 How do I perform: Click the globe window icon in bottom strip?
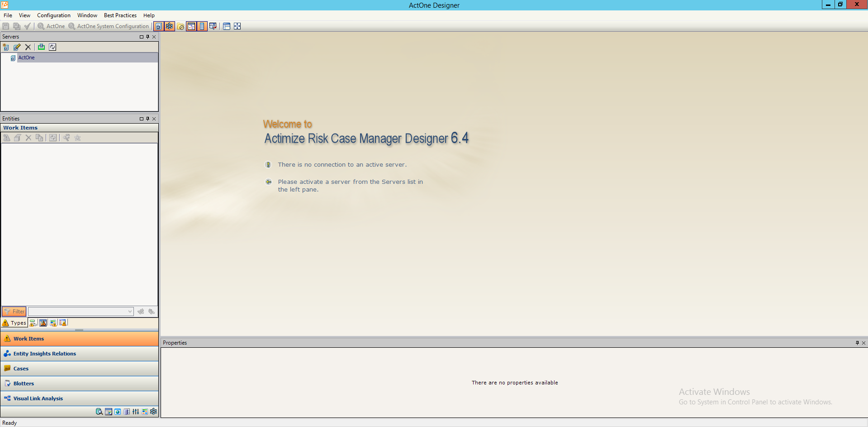[x=118, y=412]
